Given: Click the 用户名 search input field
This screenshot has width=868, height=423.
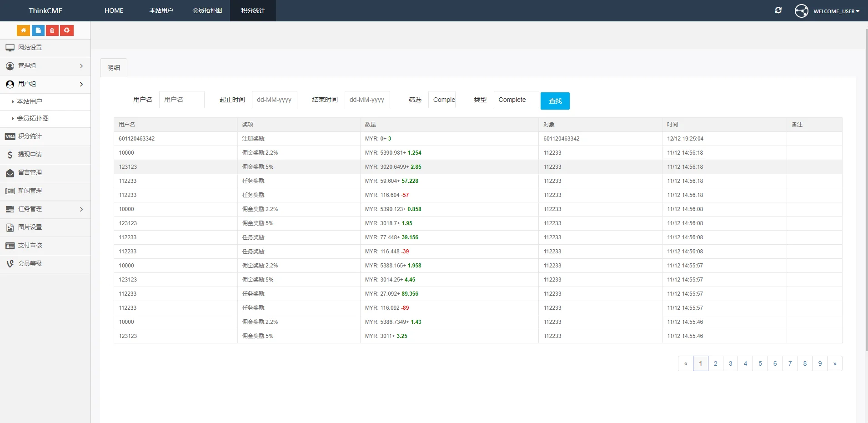Looking at the screenshot, I should 181,100.
